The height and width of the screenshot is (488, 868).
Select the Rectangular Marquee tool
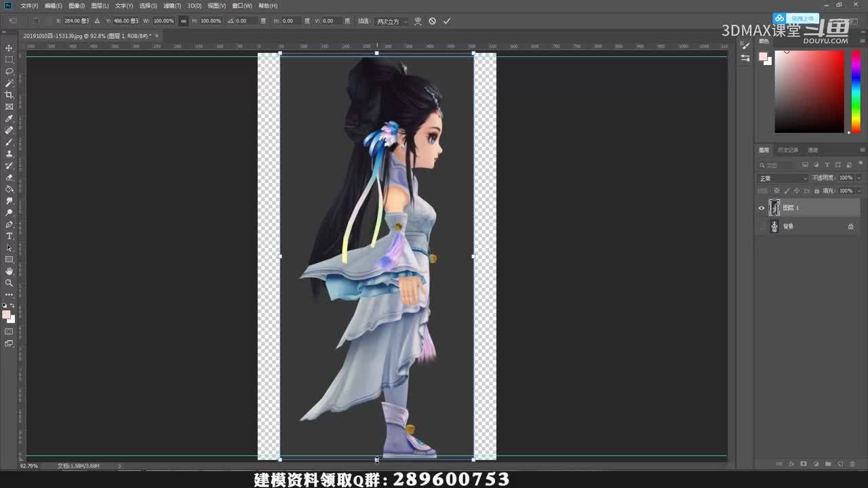pyautogui.click(x=9, y=60)
